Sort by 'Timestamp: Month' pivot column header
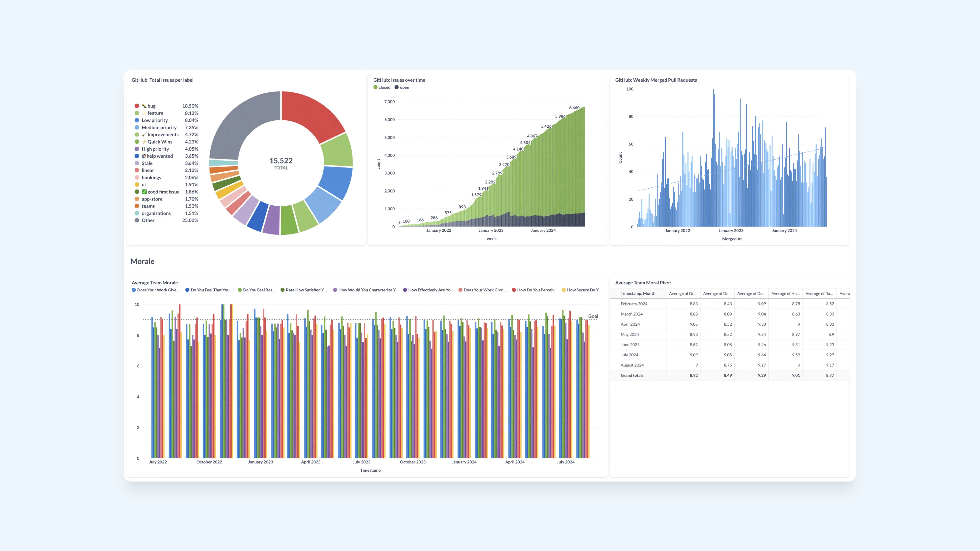This screenshot has width=980, height=551. click(x=638, y=293)
